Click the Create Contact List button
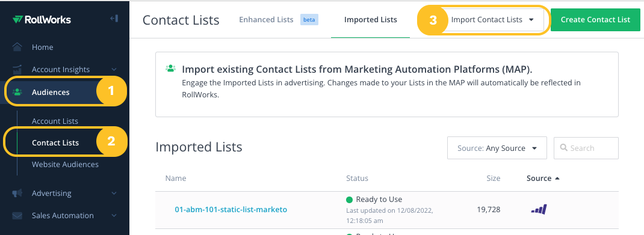This screenshot has height=235, width=644. click(x=595, y=20)
